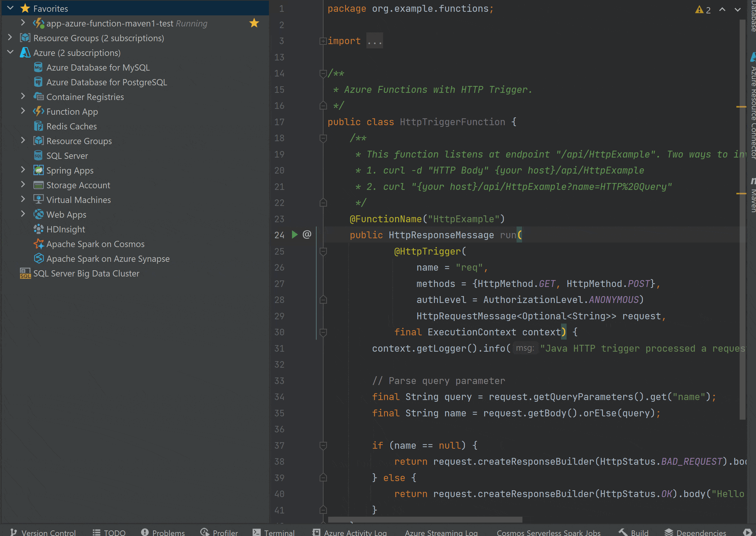Fold the if block at line 37
Image resolution: width=756 pixels, height=536 pixels.
323,445
